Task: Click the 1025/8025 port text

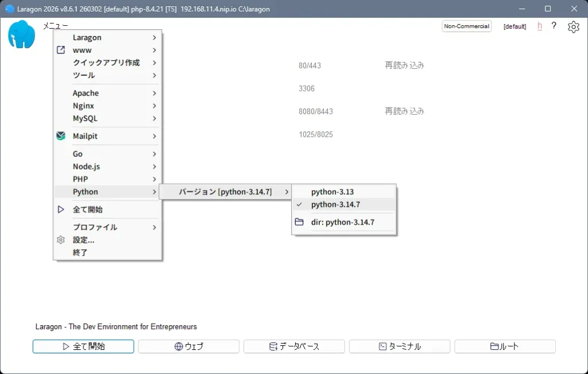Action: coord(316,134)
